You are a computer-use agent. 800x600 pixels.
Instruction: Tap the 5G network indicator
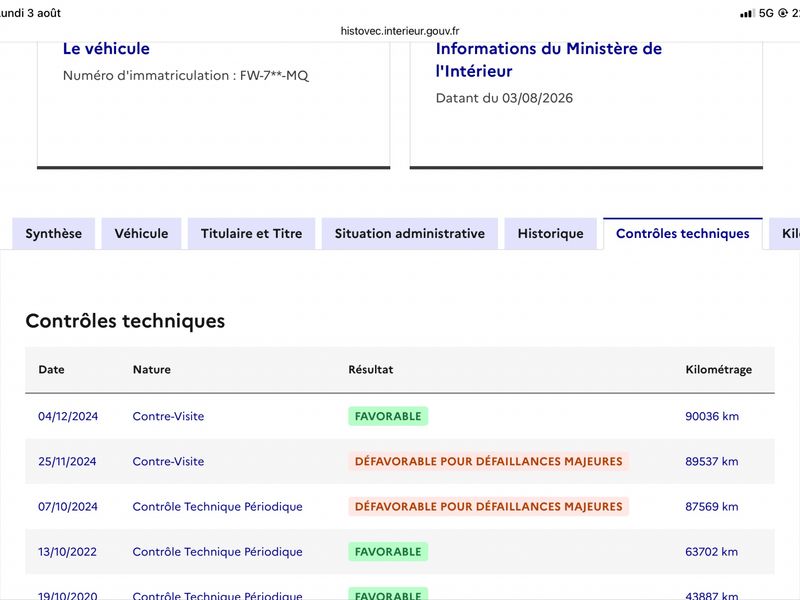[x=766, y=13]
